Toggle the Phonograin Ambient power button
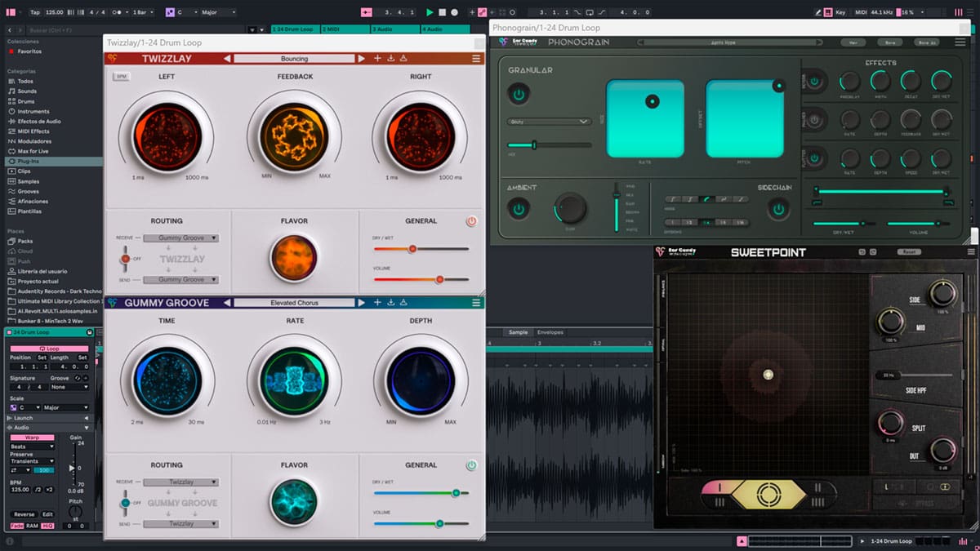980x551 pixels. pyautogui.click(x=519, y=210)
